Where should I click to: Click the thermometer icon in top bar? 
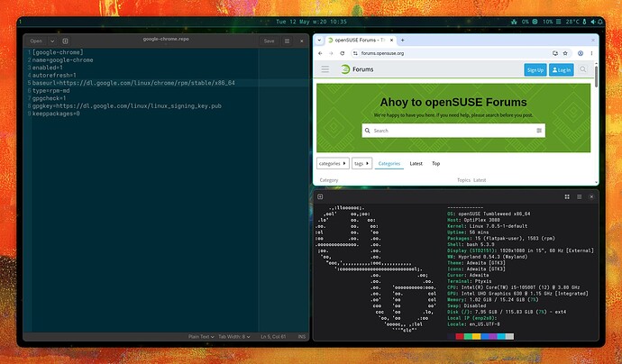pos(584,22)
